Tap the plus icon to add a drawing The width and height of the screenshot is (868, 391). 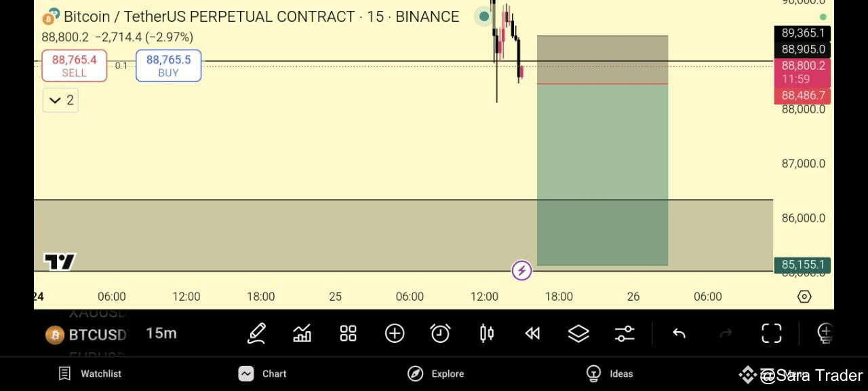394,333
